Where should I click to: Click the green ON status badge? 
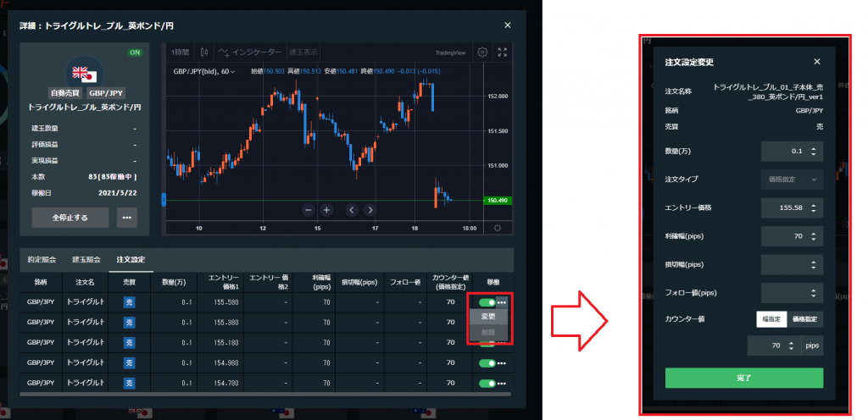point(135,53)
